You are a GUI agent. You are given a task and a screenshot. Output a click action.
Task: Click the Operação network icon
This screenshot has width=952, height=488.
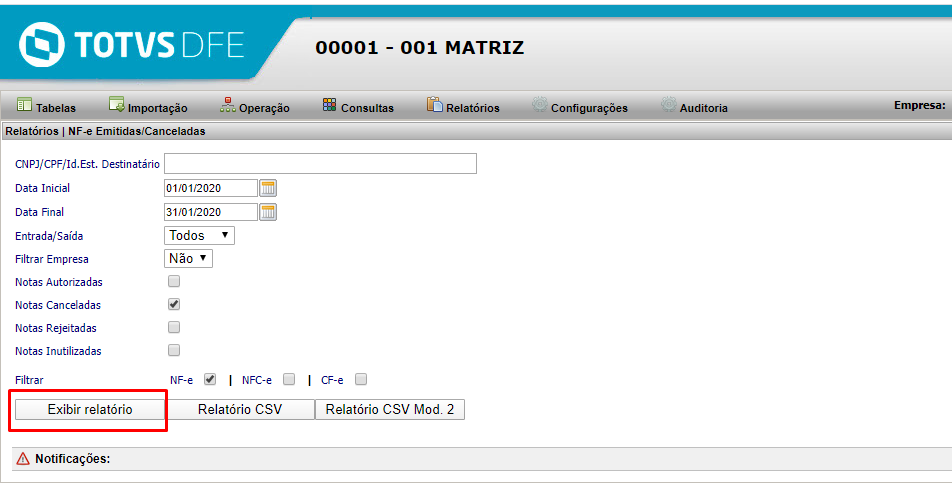point(228,104)
